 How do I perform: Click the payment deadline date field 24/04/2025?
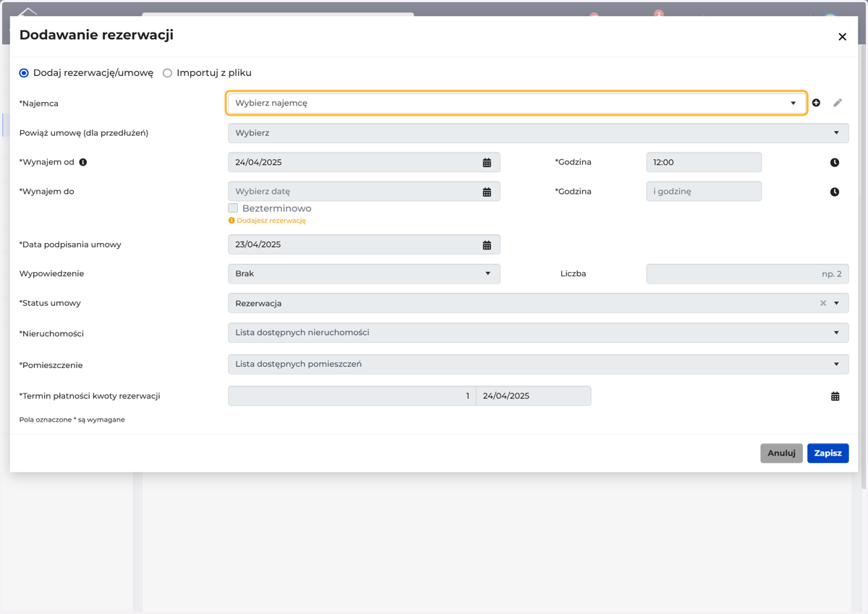pos(533,396)
